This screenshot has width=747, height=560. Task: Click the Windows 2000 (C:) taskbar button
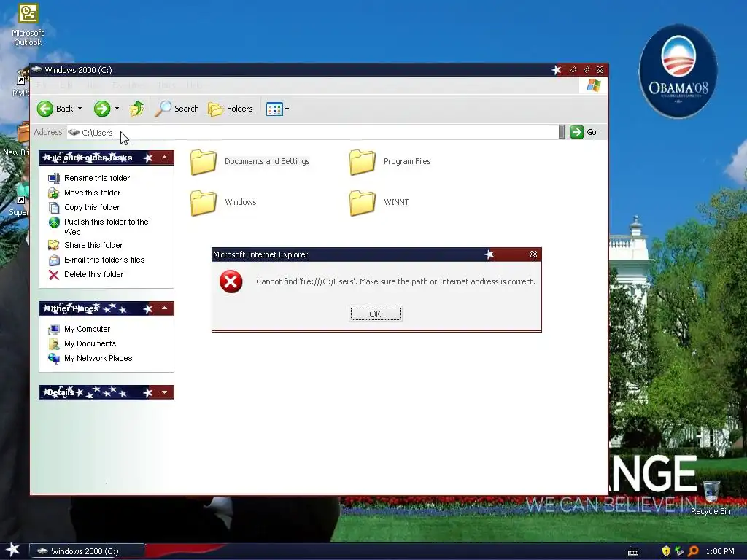[87, 551]
